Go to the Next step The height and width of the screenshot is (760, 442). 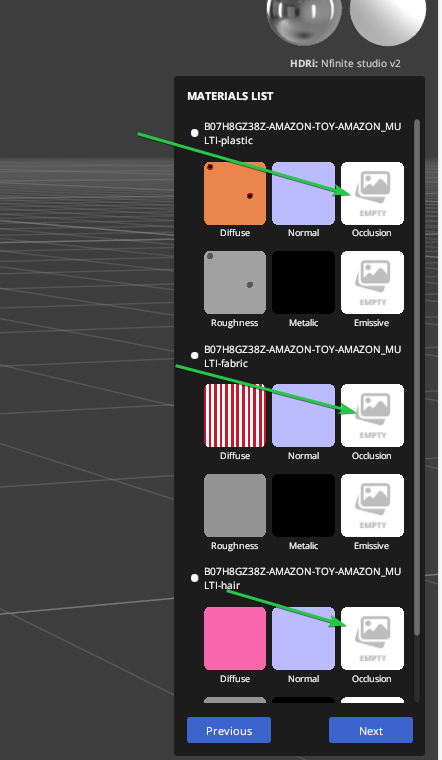click(371, 730)
